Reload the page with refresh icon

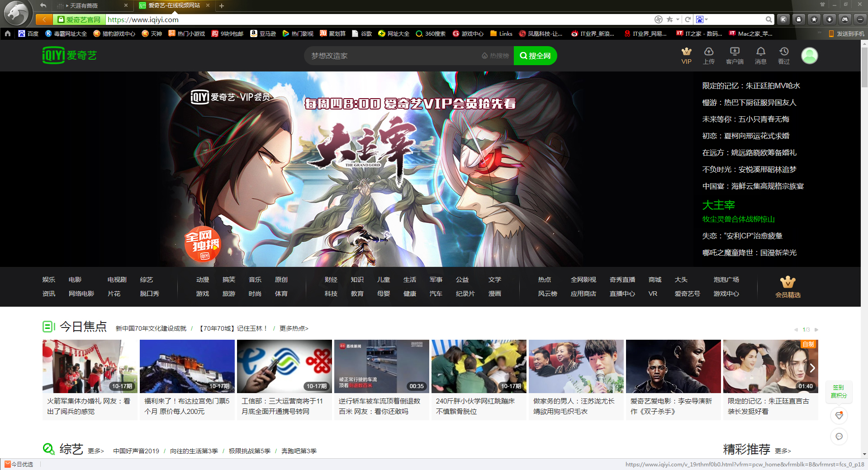point(688,19)
